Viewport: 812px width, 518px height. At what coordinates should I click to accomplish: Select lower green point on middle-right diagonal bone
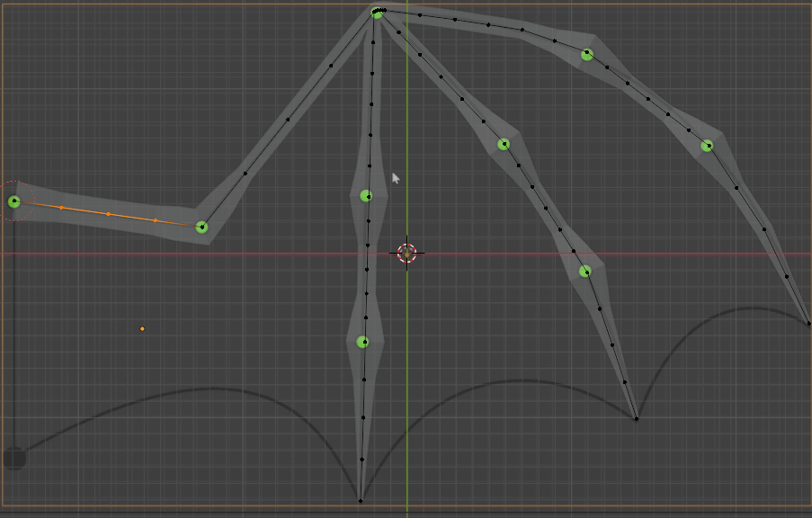pos(584,271)
